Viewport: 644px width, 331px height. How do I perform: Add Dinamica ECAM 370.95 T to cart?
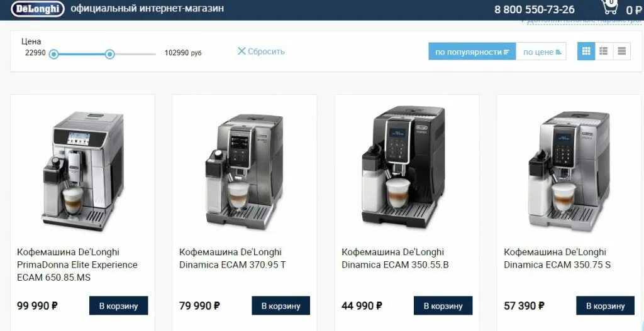pos(281,306)
